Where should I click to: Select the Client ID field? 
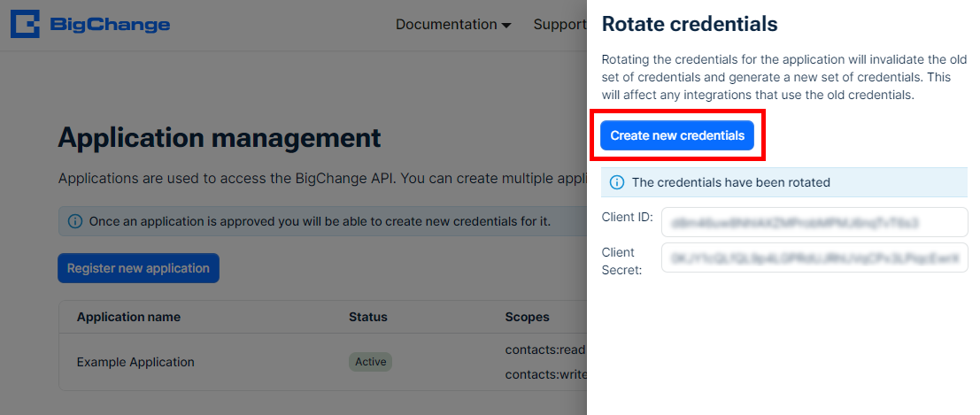(x=814, y=222)
